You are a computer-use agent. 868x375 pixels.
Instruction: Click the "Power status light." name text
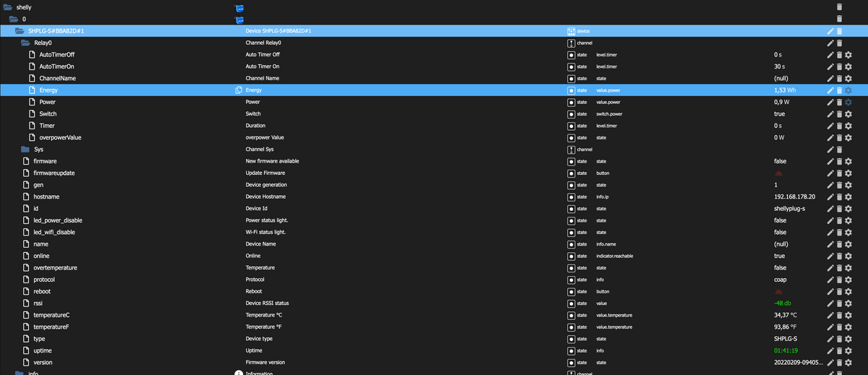pyautogui.click(x=268, y=220)
